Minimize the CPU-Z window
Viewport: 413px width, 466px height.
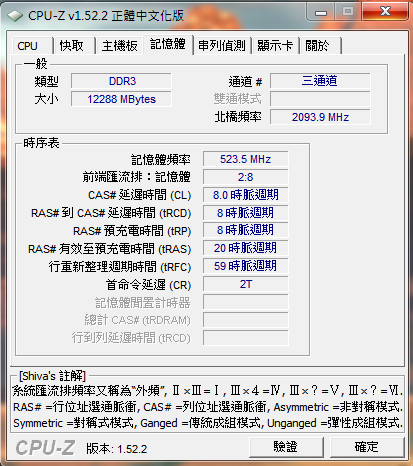(321, 13)
